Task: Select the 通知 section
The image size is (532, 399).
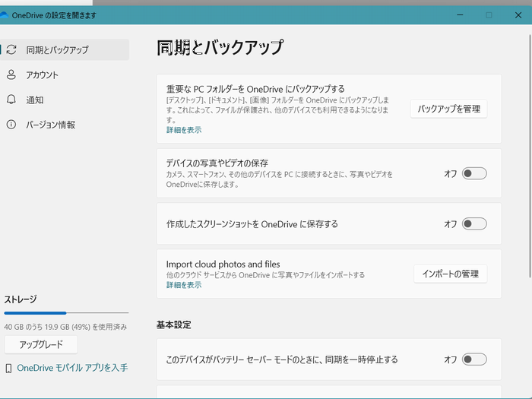Action: tap(35, 100)
